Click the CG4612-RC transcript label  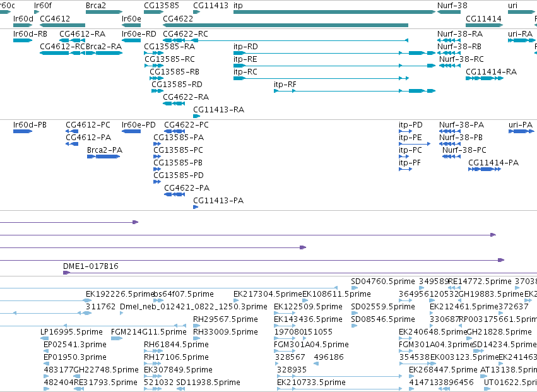[62, 47]
